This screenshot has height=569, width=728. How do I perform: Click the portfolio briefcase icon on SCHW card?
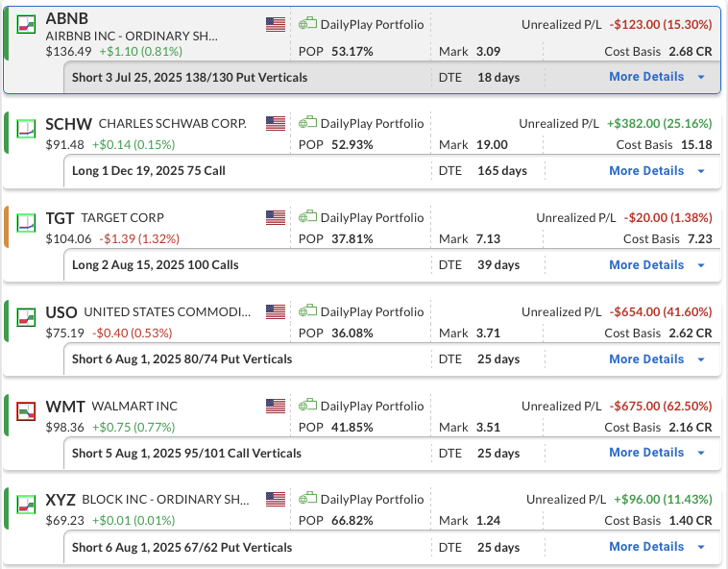tap(307, 122)
